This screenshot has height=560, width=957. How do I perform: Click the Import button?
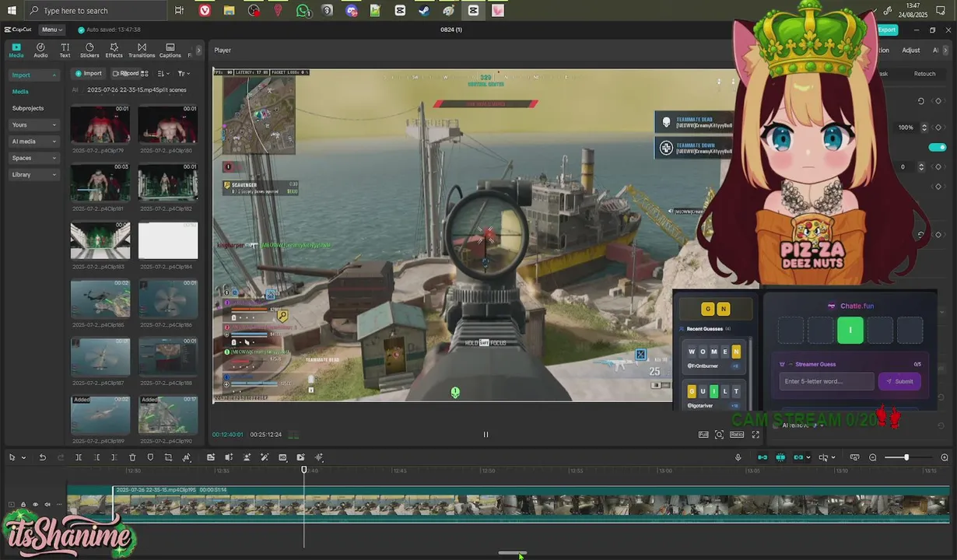(88, 73)
